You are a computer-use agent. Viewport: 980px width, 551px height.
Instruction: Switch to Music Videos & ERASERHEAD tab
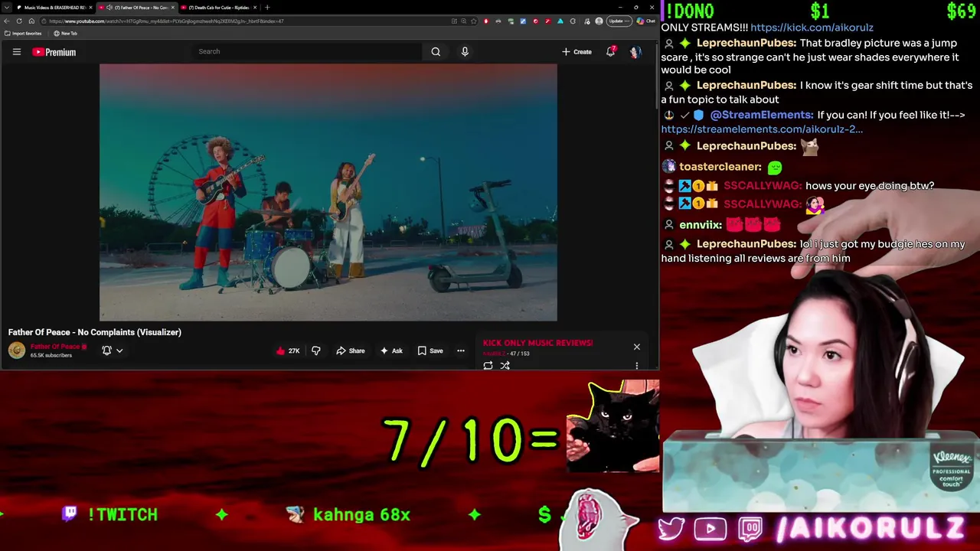[54, 8]
